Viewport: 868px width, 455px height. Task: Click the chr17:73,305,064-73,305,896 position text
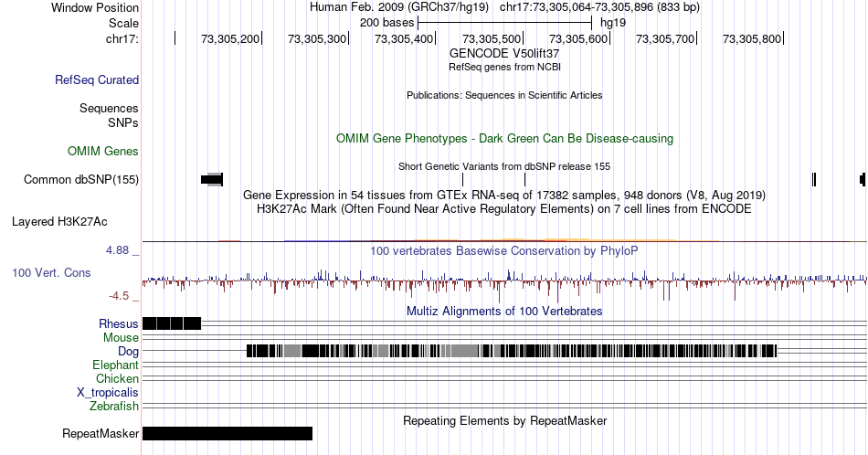click(x=599, y=7)
